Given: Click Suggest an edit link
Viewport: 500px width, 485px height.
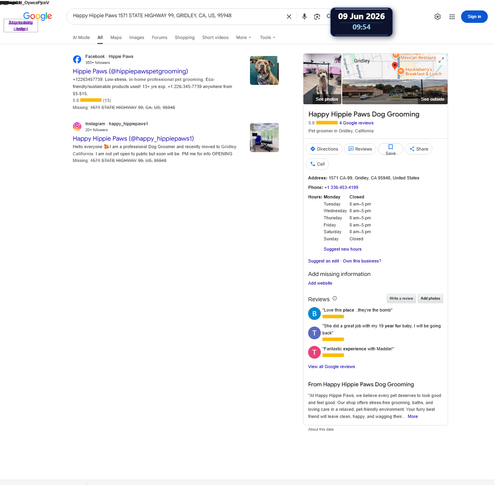Looking at the screenshot, I should pos(323,261).
